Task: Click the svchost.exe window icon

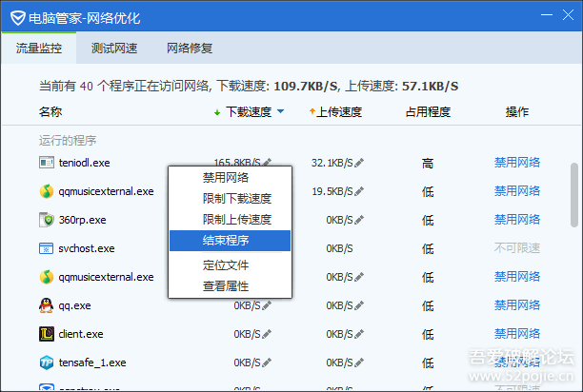Action: click(47, 248)
